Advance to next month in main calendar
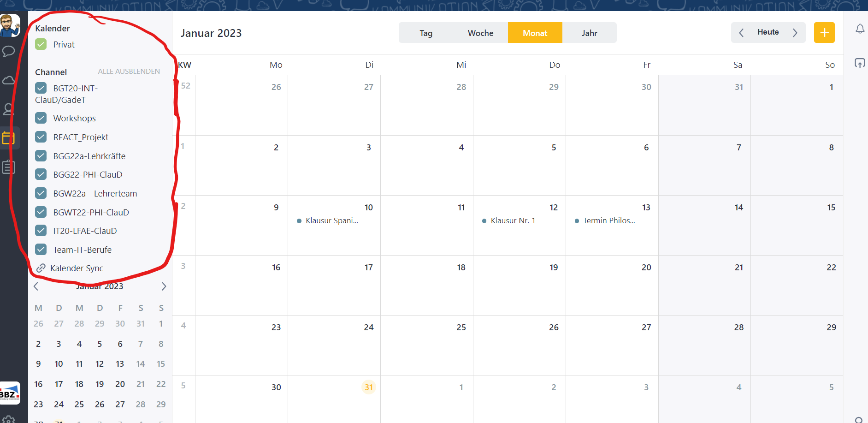This screenshot has width=868, height=423. point(795,33)
